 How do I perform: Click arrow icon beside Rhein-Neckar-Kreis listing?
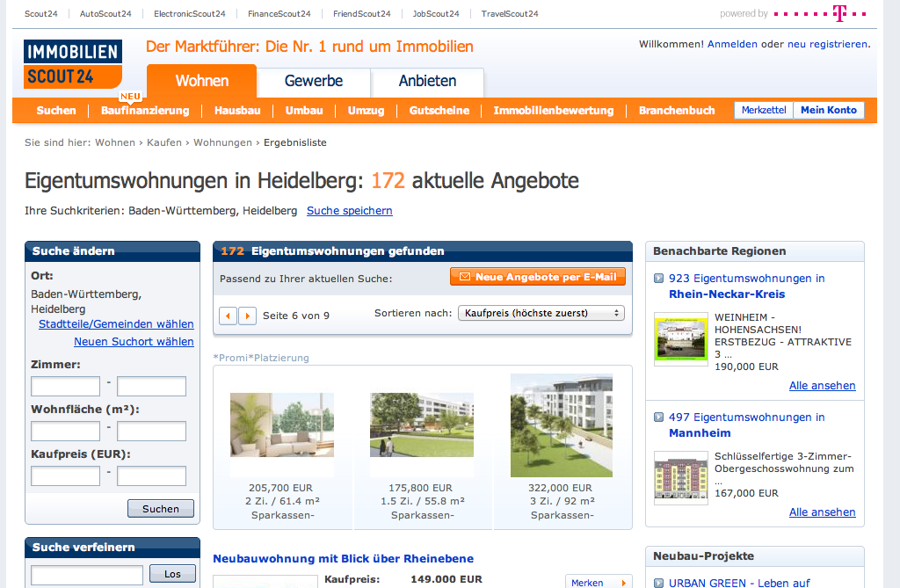pos(659,279)
